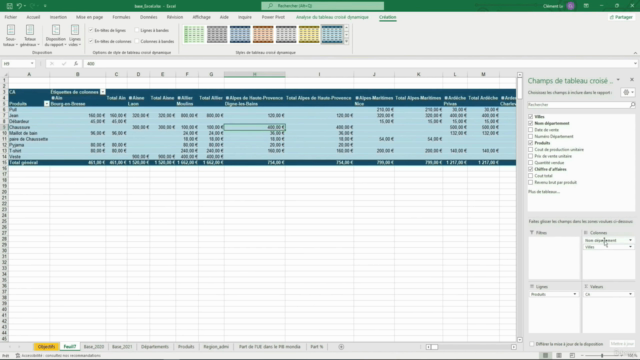The image size is (640, 360).
Task: Apply the dark blue pivot table style
Action: tap(240, 34)
